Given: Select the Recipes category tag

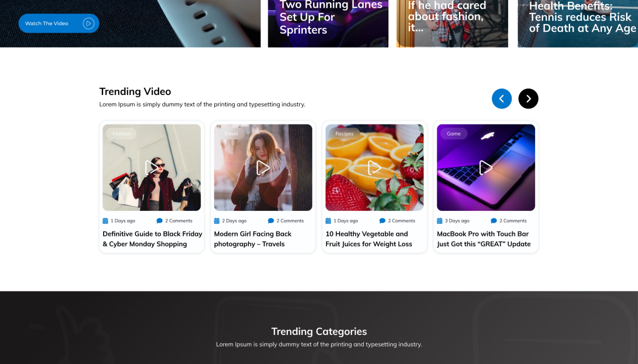Looking at the screenshot, I should click(344, 134).
